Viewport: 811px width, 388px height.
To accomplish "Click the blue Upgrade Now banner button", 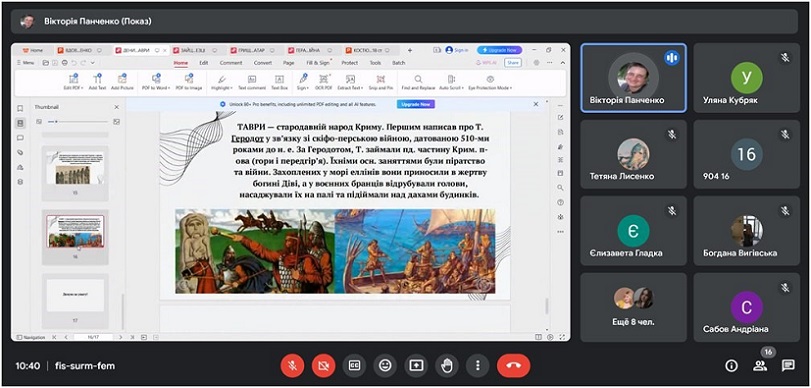I will click(x=416, y=104).
